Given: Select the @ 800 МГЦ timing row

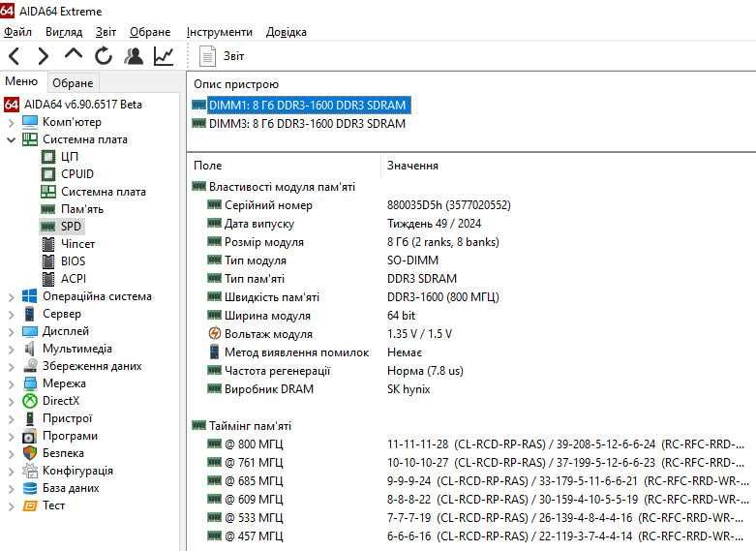Looking at the screenshot, I should click(472, 444).
